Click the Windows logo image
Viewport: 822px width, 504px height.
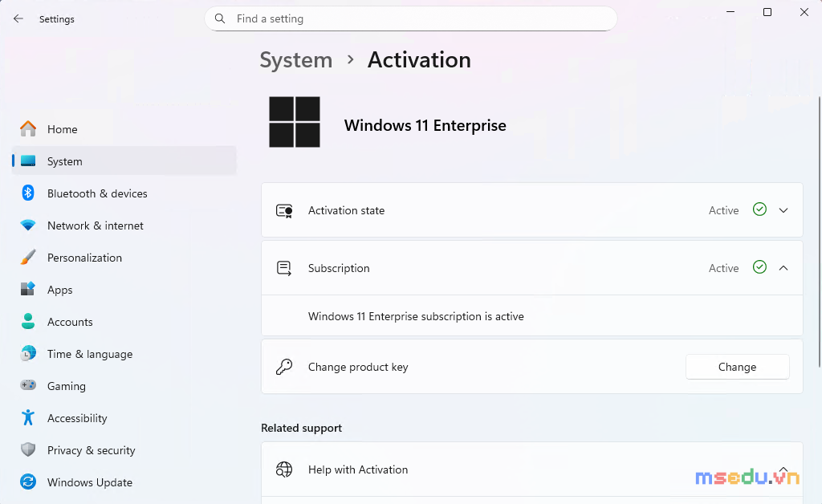[295, 122]
